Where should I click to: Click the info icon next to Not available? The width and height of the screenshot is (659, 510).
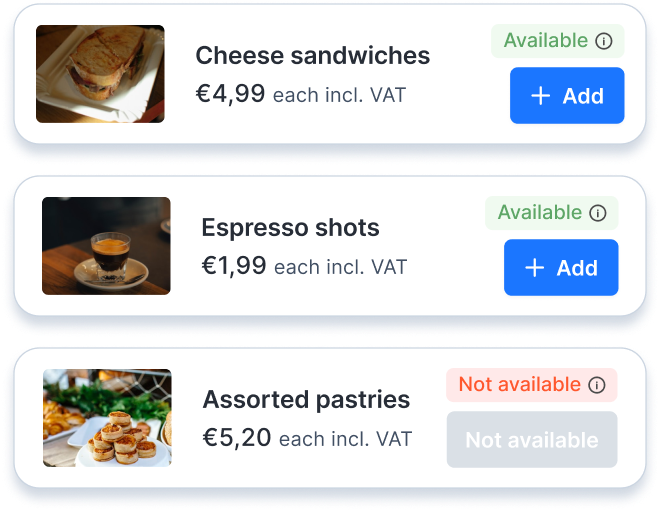coord(597,385)
